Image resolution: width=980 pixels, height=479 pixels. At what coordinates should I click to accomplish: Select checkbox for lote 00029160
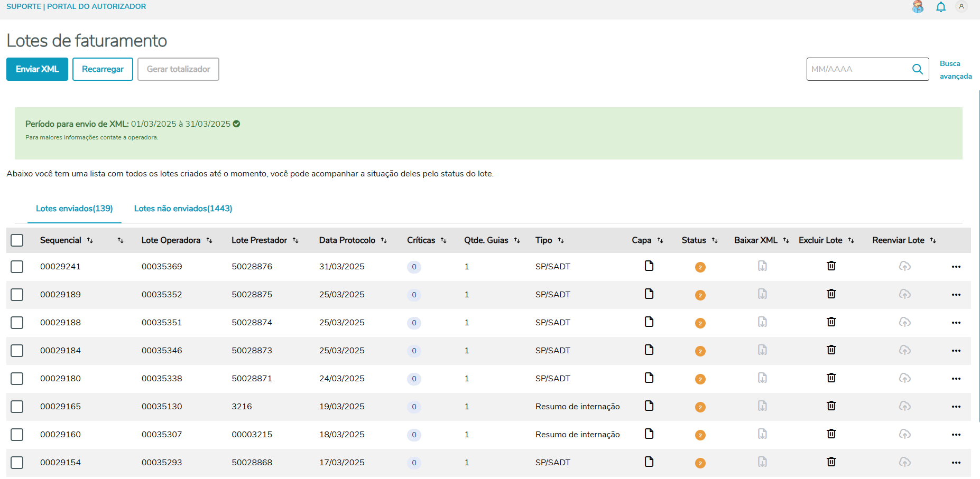[17, 435]
